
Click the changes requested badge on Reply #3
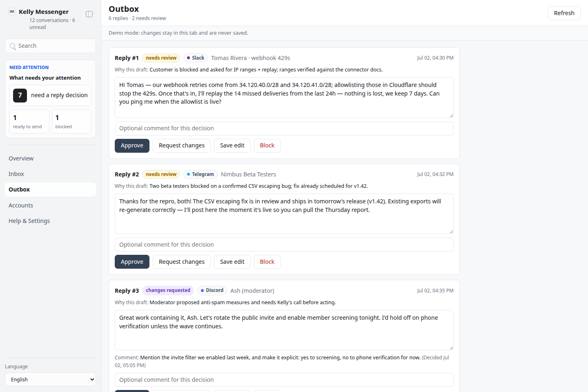point(168,290)
